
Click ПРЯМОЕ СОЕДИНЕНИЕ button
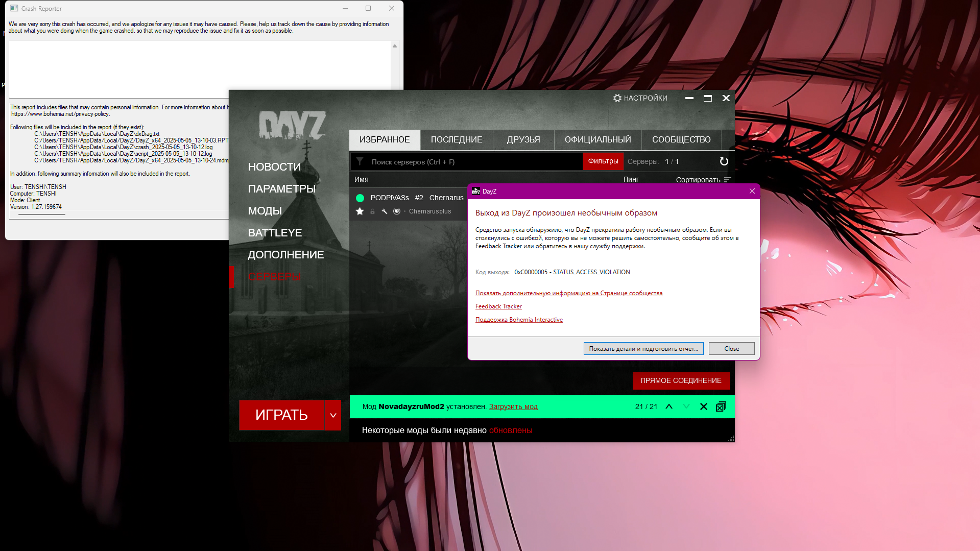point(681,380)
